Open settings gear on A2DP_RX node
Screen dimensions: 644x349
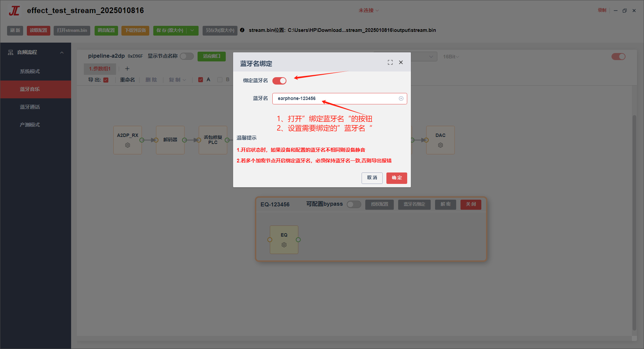tap(127, 145)
